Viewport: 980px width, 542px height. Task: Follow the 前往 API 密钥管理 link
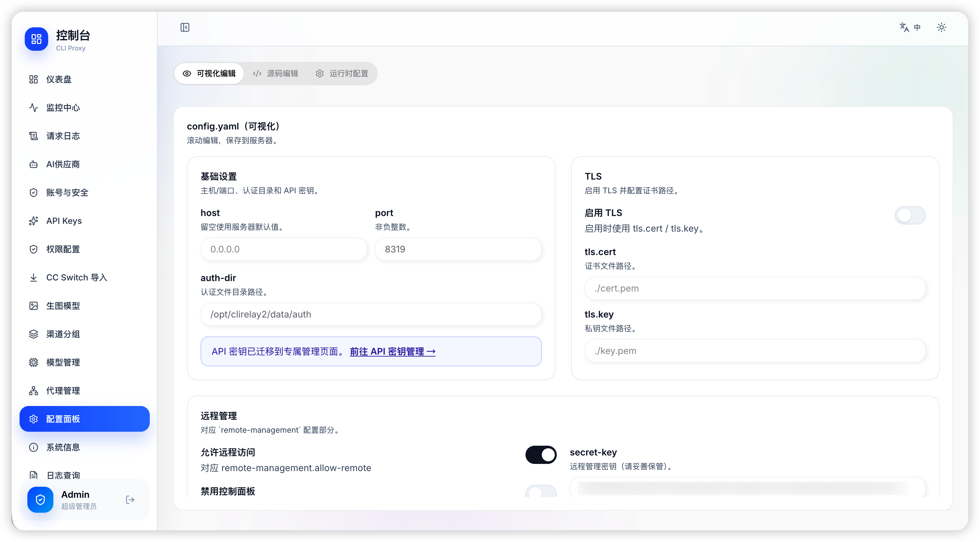click(392, 351)
